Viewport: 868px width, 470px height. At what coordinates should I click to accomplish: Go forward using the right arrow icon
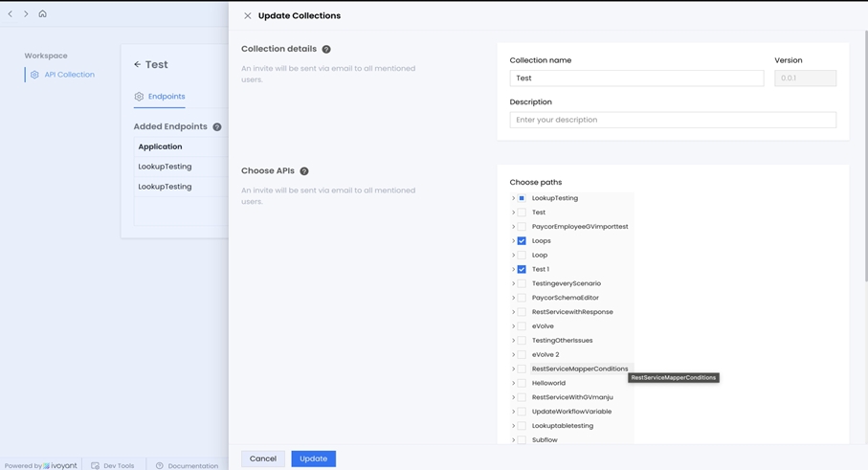coord(26,14)
